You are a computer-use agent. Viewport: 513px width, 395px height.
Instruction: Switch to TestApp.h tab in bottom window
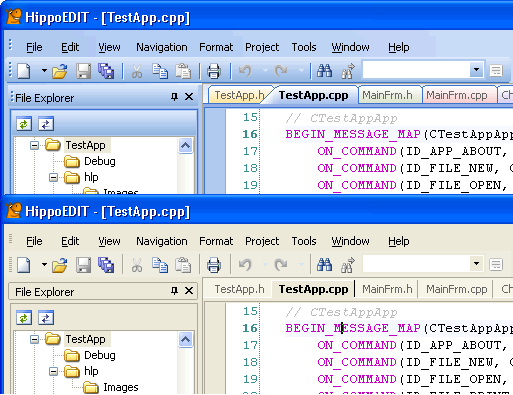point(239,289)
